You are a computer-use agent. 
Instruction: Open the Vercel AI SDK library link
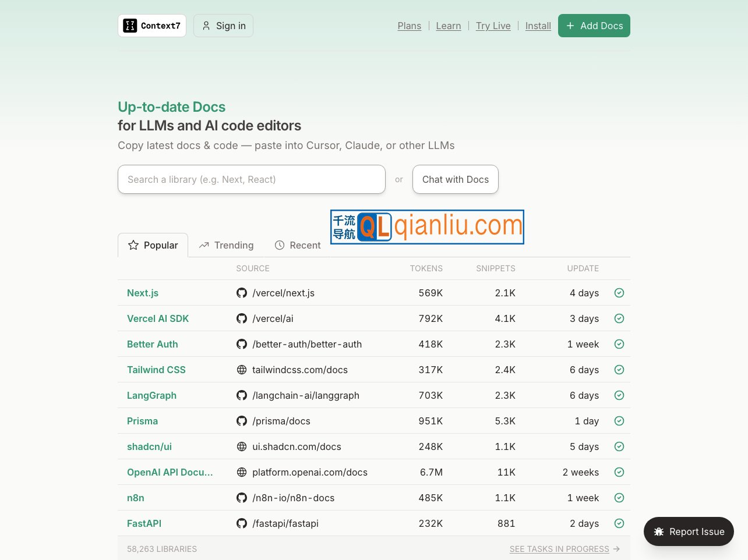click(158, 318)
